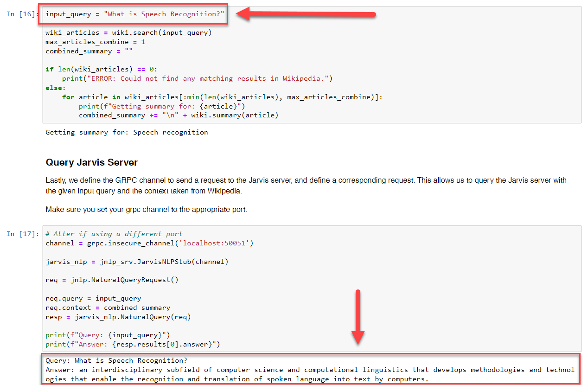
Task: Click the In [16] cell prompt
Action: [x=23, y=14]
